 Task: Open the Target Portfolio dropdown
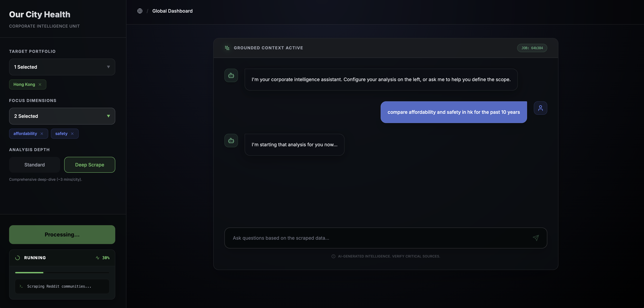[62, 67]
